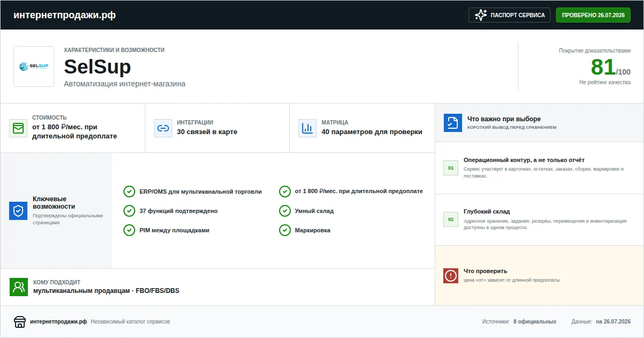Click ERP/OMS для мультиканальной торговли text
This screenshot has width=644, height=338.
[x=201, y=192]
